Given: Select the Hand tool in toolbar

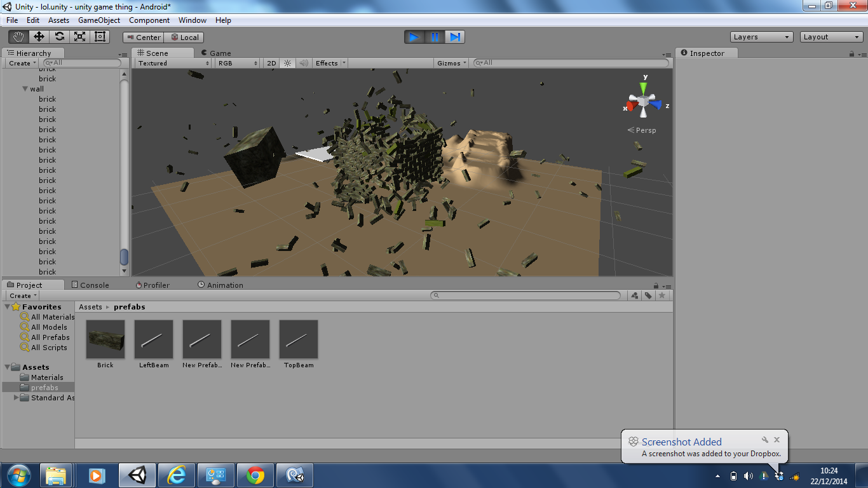Looking at the screenshot, I should [18, 37].
